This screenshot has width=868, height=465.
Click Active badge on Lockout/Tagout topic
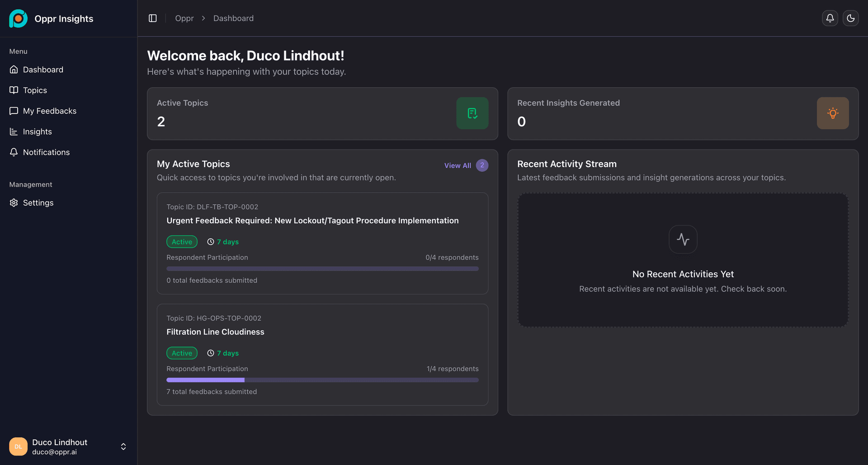click(182, 242)
